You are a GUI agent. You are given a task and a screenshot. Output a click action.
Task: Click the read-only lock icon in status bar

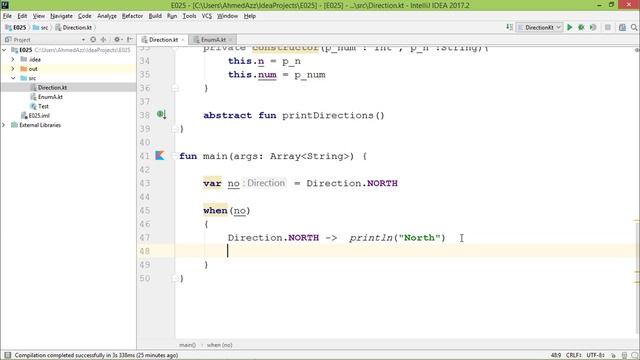coord(613,355)
